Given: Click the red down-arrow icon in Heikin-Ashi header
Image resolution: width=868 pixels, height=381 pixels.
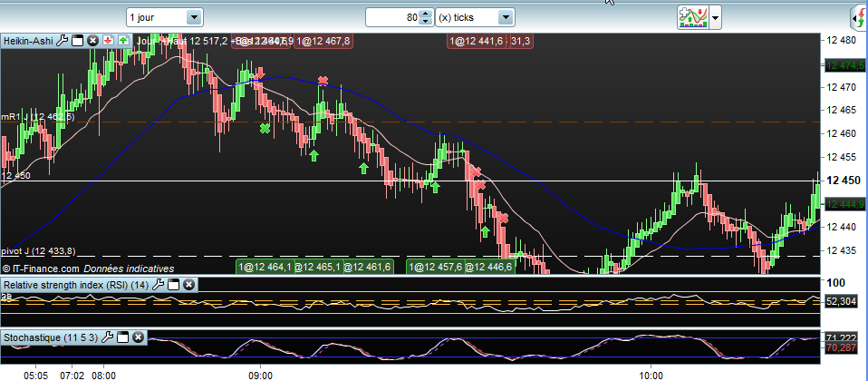Looking at the screenshot, I should click(108, 41).
